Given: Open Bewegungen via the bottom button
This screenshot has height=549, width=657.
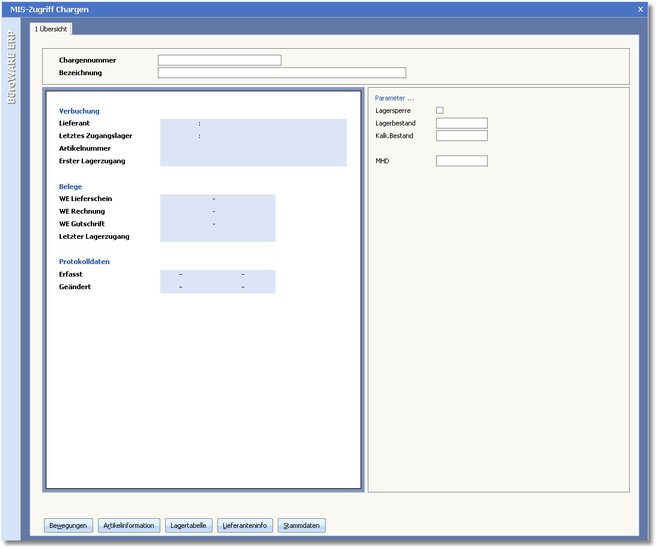Looking at the screenshot, I should [69, 525].
